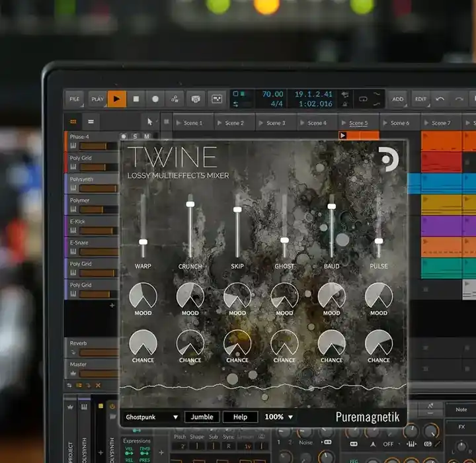Launch Scene 1

point(193,123)
